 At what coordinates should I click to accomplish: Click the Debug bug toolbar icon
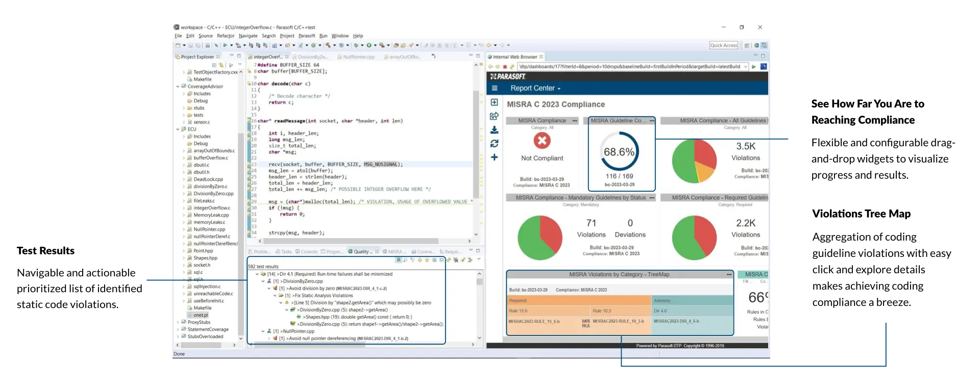(356, 45)
